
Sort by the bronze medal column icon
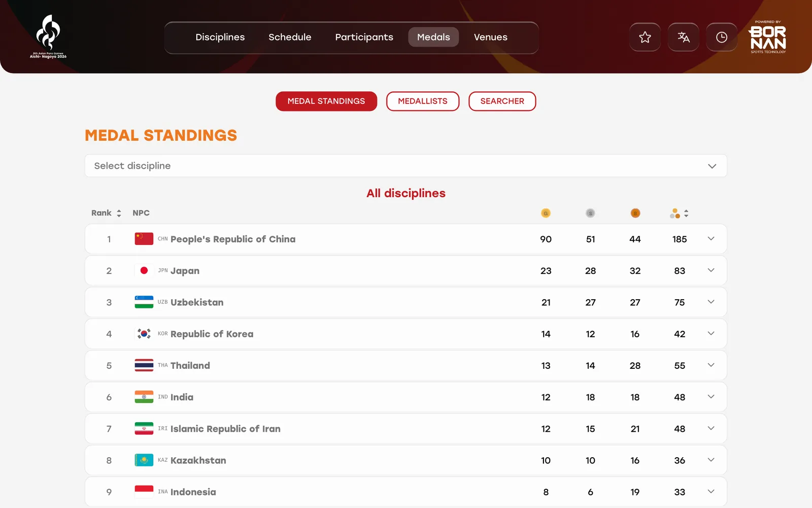tap(635, 213)
